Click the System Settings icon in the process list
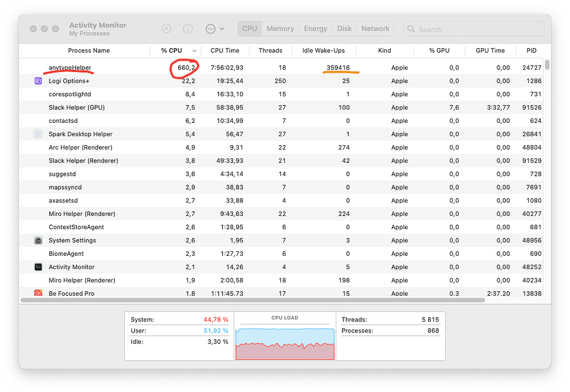This screenshot has height=392, width=570. [37, 240]
